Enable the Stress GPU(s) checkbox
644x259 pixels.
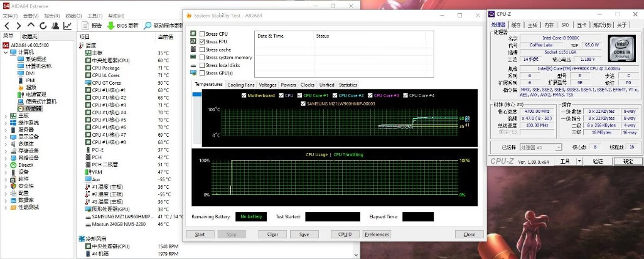202,73
